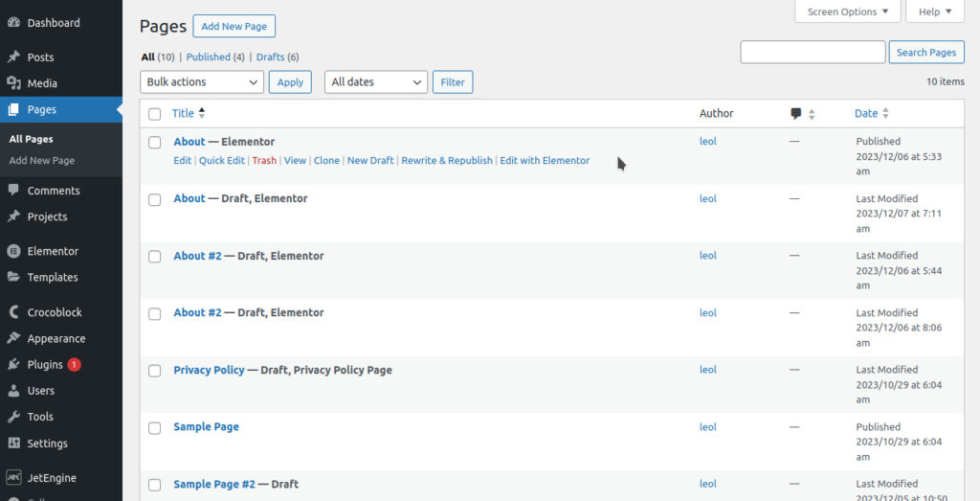This screenshot has width=980, height=501.
Task: Click the Apply bulk action button
Action: tap(290, 82)
